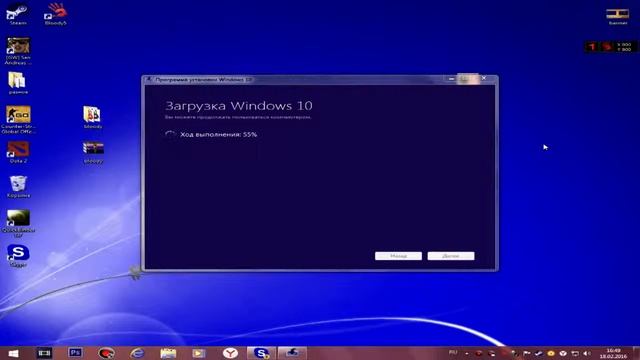Open the yellow folder under San Andreas

tap(18, 83)
